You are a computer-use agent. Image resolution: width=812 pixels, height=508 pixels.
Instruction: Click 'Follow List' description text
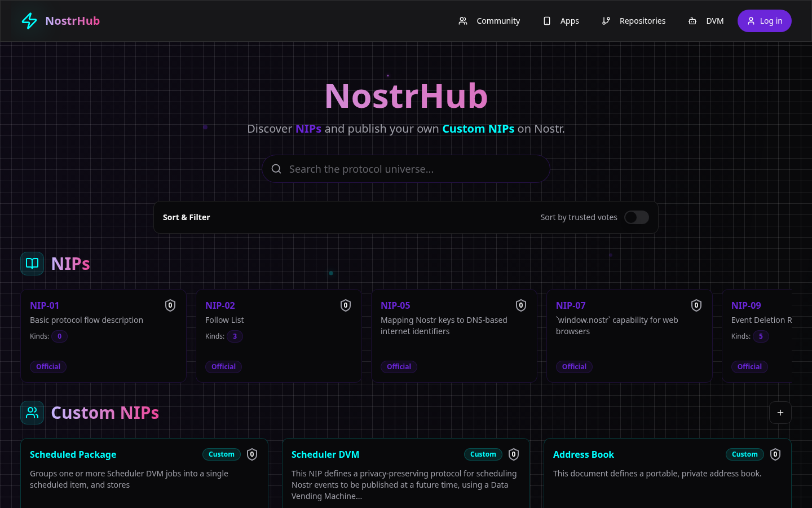(224, 320)
